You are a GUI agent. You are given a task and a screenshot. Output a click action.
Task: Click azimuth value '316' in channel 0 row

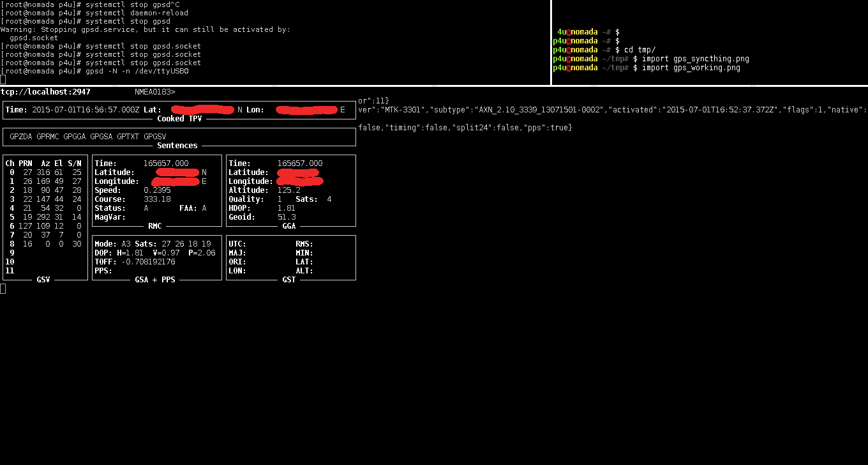43,172
